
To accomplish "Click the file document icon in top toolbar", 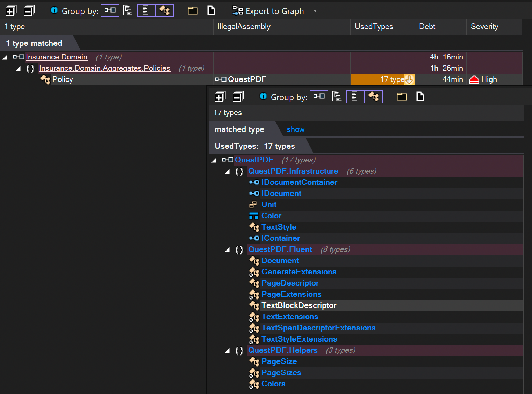I will pos(211,10).
